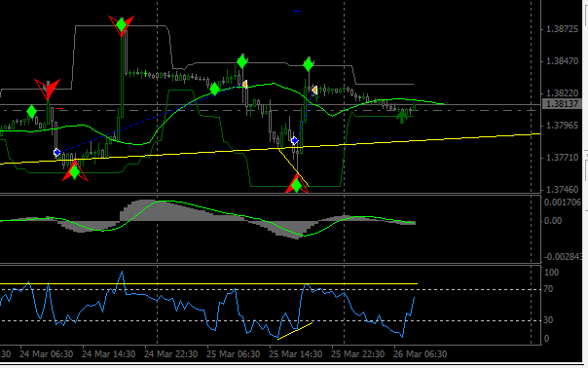Select the long yellow rising trendline on the price chart
This screenshot has width=588, height=368.
click(270, 149)
